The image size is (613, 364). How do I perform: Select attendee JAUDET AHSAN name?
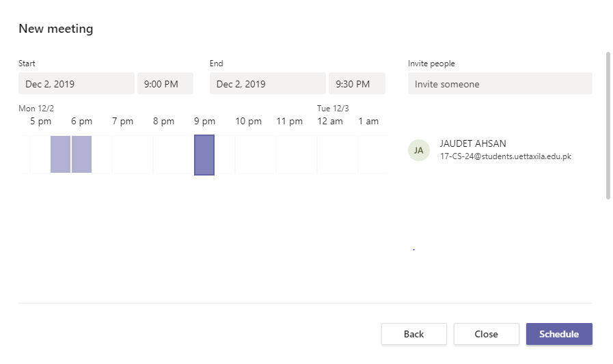(x=473, y=143)
